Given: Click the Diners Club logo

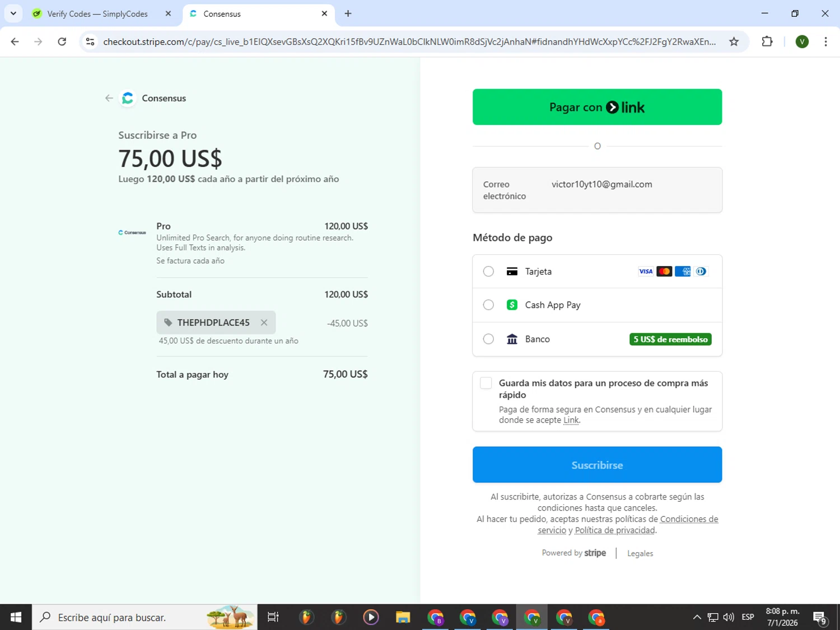Looking at the screenshot, I should (701, 272).
